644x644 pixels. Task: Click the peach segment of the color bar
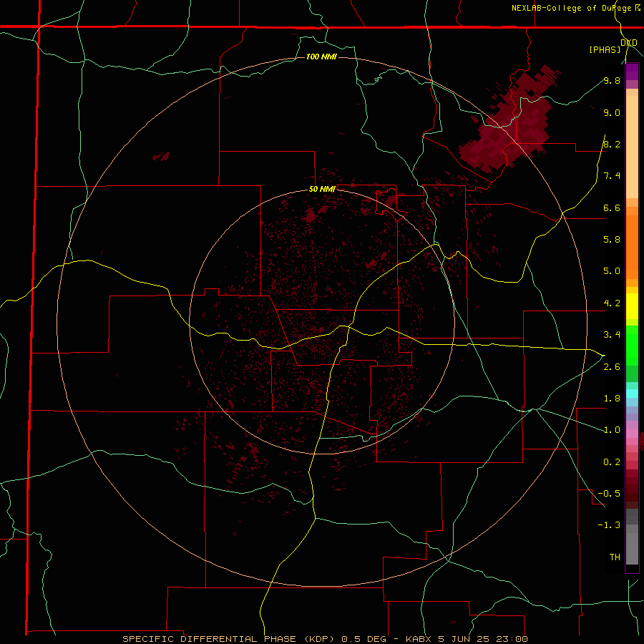632,147
